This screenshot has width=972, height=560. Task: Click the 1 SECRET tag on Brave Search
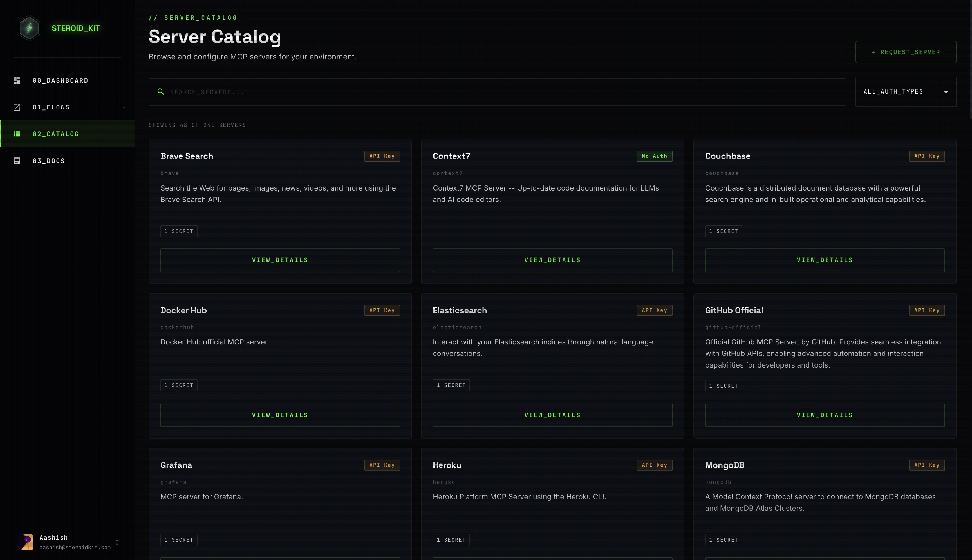pyautogui.click(x=179, y=231)
